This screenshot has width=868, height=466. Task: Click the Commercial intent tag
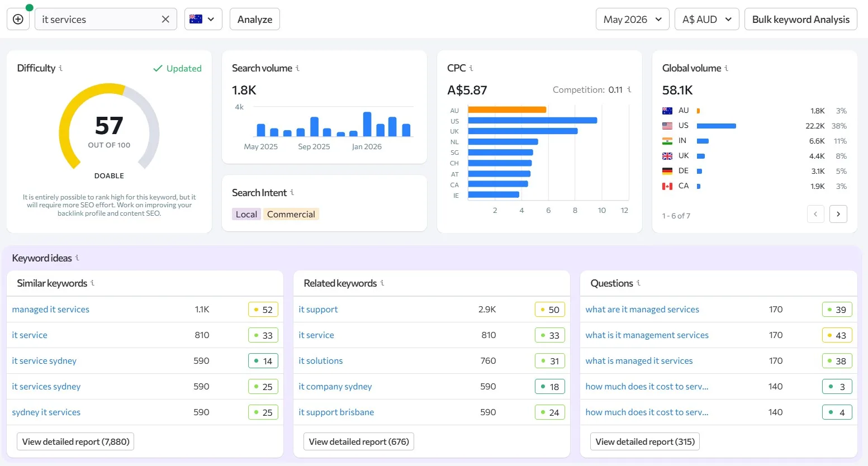pos(291,214)
